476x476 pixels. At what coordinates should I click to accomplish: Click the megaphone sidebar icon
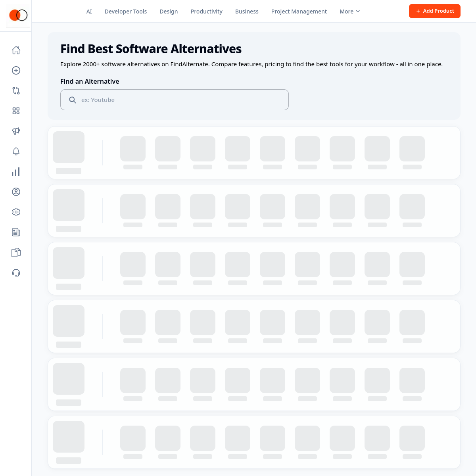16,131
